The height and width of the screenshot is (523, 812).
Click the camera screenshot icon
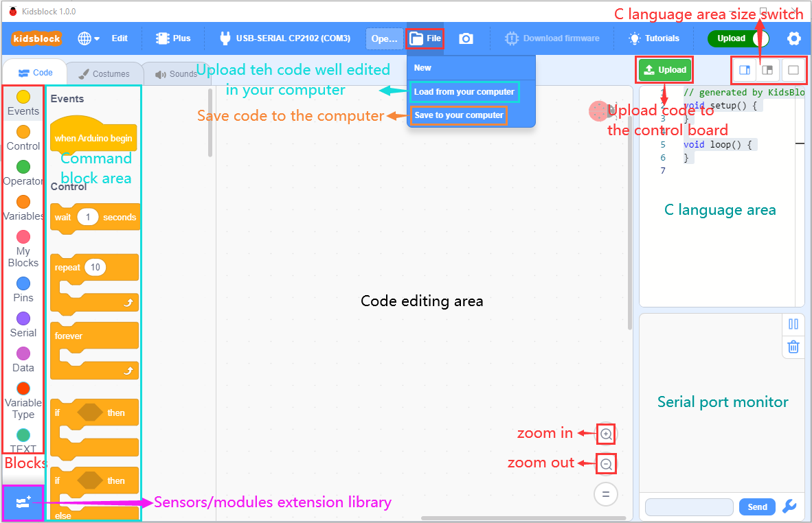click(466, 38)
